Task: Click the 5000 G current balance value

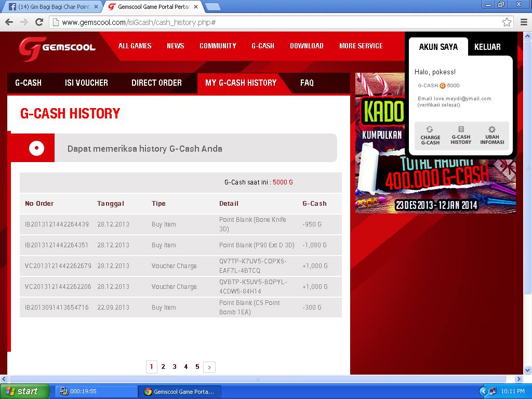Action: point(283,182)
